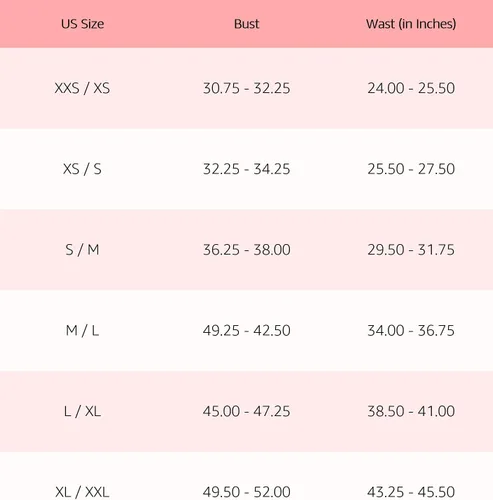
Task: Click waist value 38.50 - 41.00
Action: pos(411,411)
